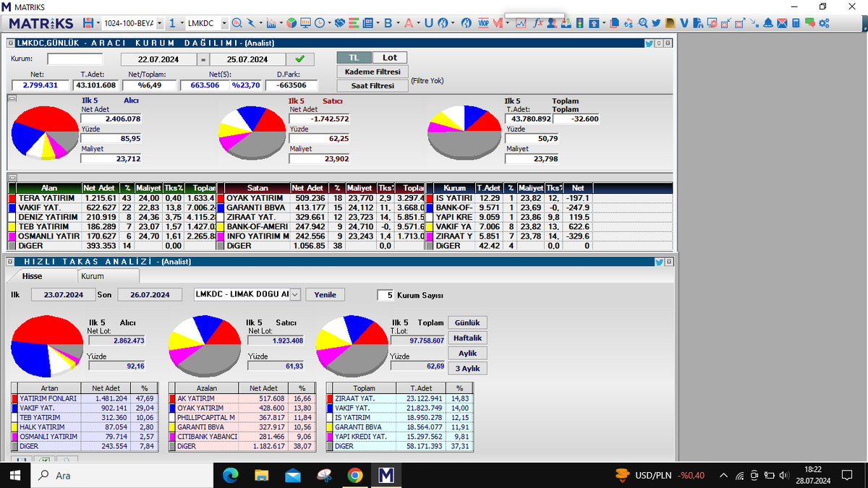Select the Haftalık period button
The height and width of the screenshot is (488, 868).
point(468,338)
